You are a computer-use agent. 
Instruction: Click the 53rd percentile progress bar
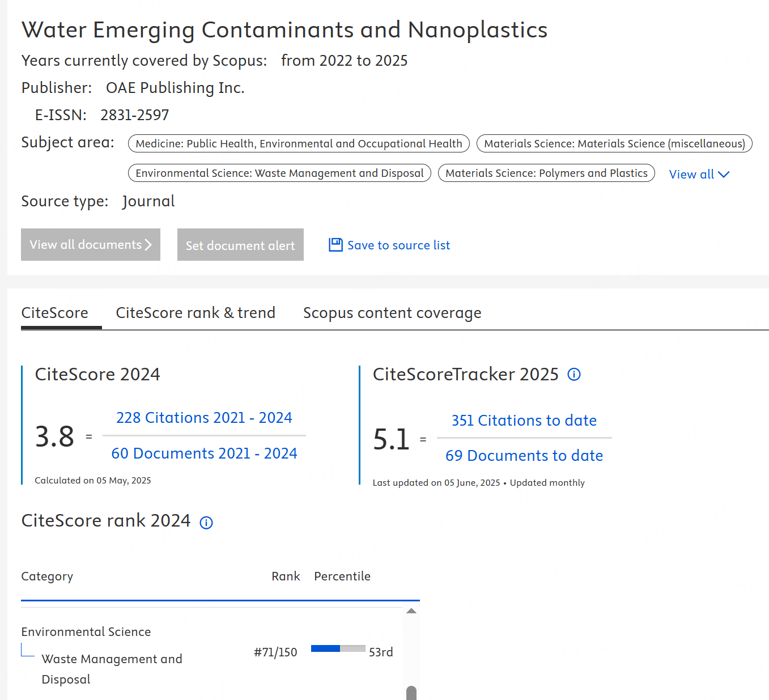click(x=338, y=649)
